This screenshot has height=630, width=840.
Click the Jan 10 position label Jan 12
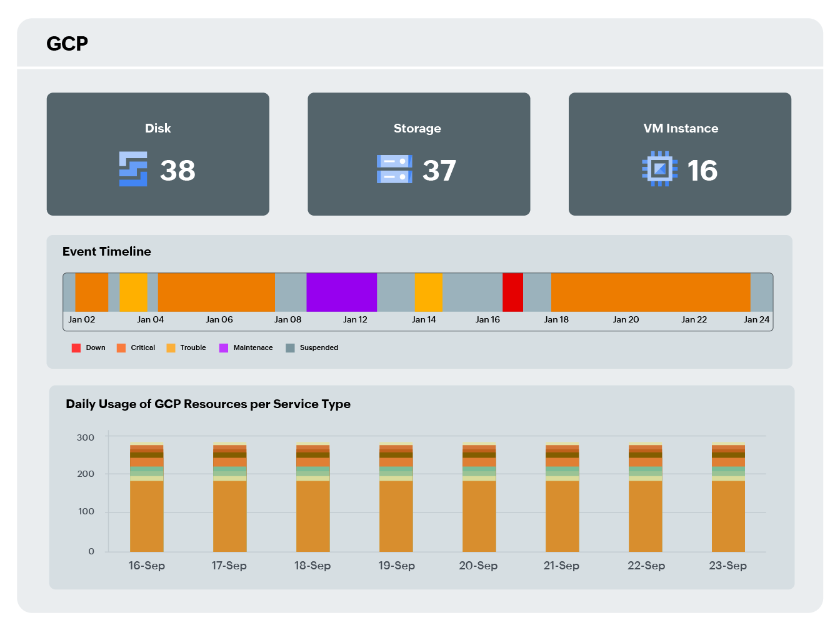[x=355, y=320]
